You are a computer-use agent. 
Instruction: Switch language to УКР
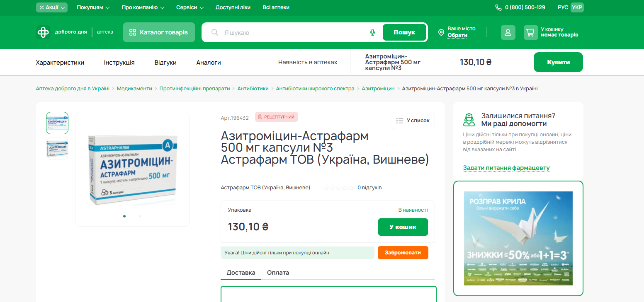click(577, 7)
